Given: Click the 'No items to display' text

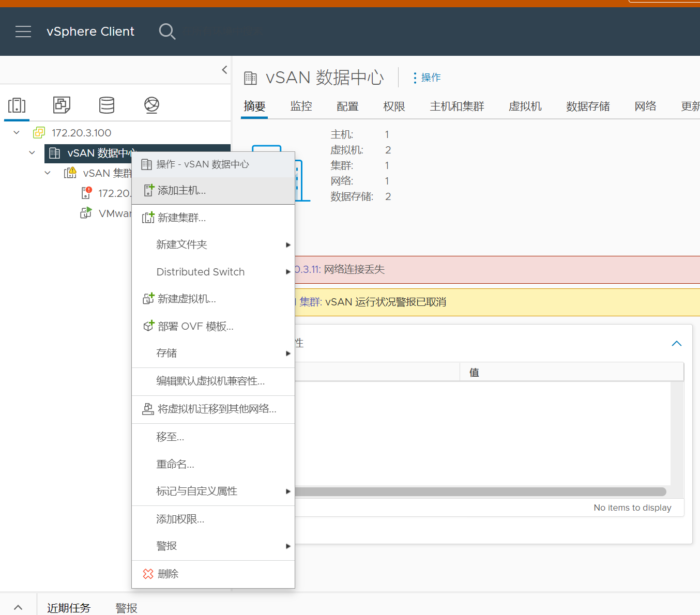Looking at the screenshot, I should tap(632, 508).
